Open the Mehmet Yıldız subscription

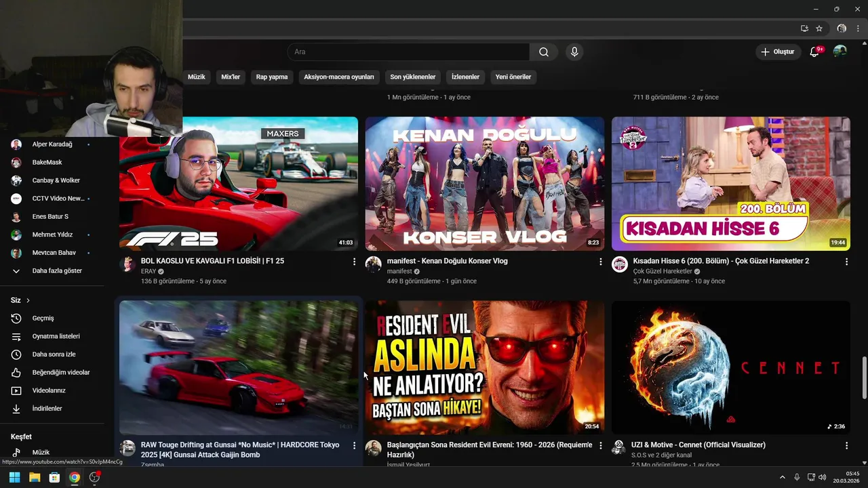click(x=53, y=235)
